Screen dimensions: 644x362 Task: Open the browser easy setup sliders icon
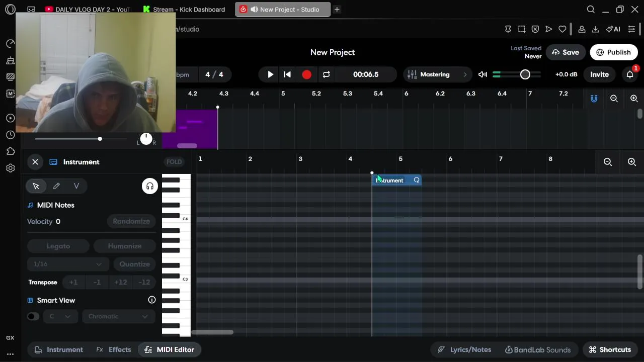[631, 29]
